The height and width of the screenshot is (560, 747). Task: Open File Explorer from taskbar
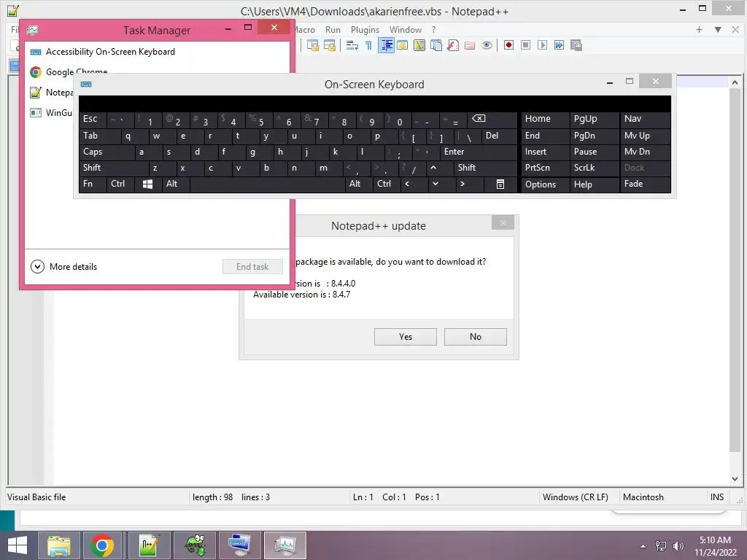tap(58, 545)
